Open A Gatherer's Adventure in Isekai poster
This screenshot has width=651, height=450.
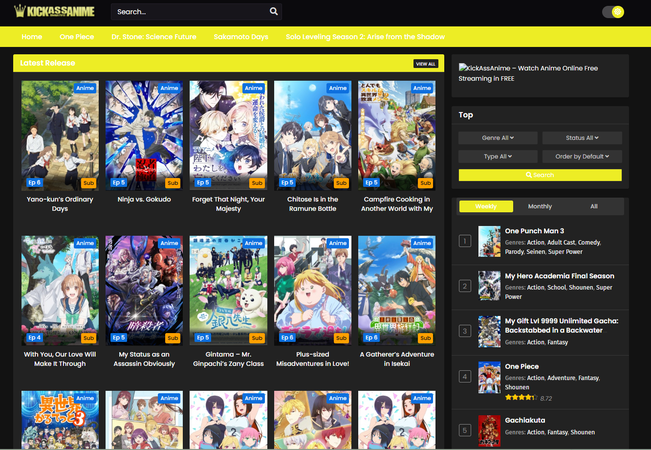coord(397,291)
